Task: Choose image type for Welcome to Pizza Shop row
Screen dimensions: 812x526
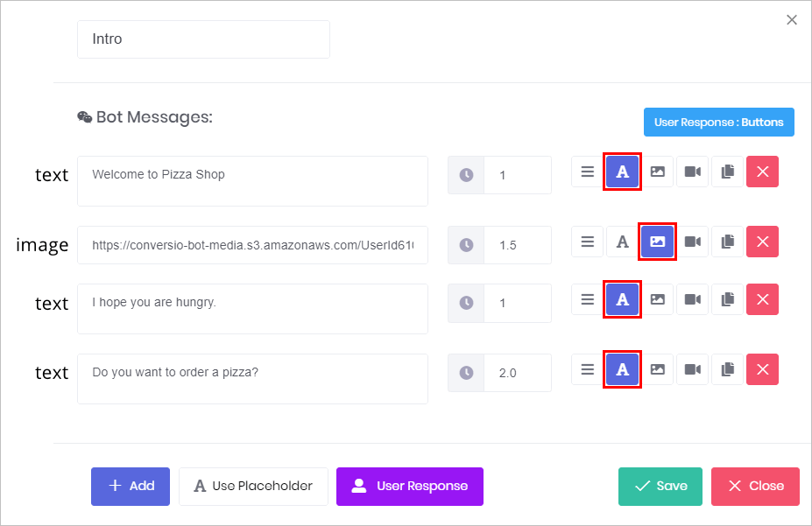Action: (x=657, y=172)
